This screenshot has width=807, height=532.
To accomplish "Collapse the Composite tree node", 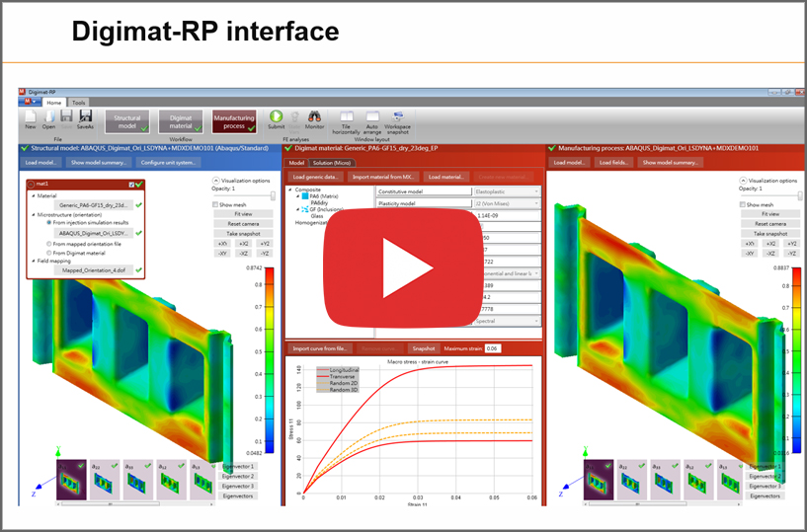I will [x=290, y=190].
